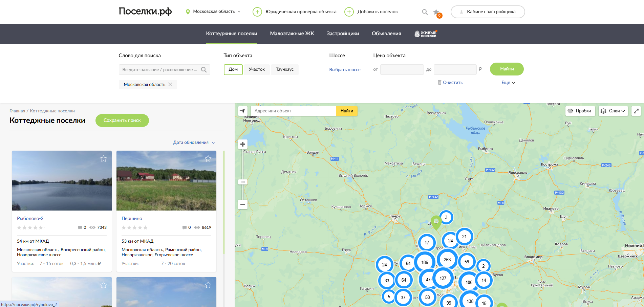Screen dimensions: 644x307
Task: Click the Поселки.рф logo
Action: 145,12
